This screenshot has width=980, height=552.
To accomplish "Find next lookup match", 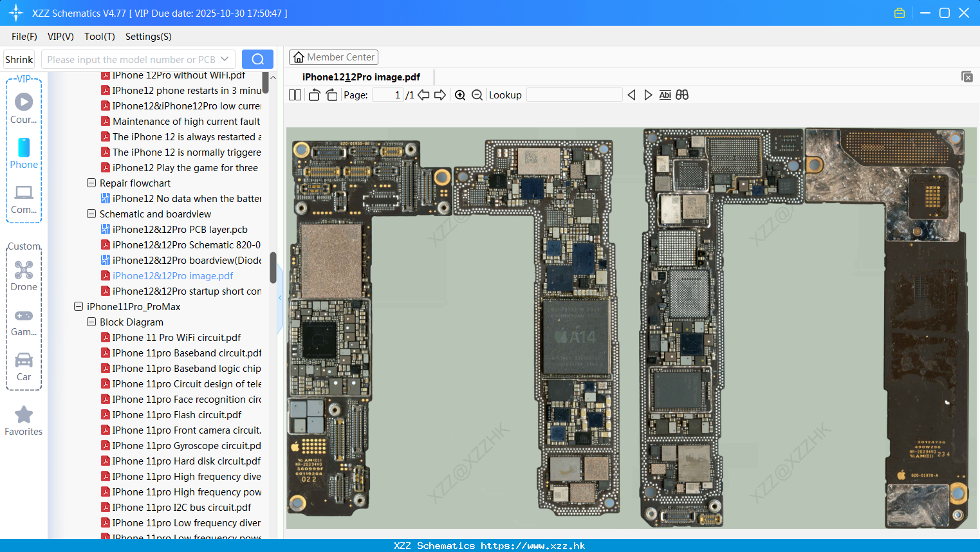I will click(x=648, y=95).
